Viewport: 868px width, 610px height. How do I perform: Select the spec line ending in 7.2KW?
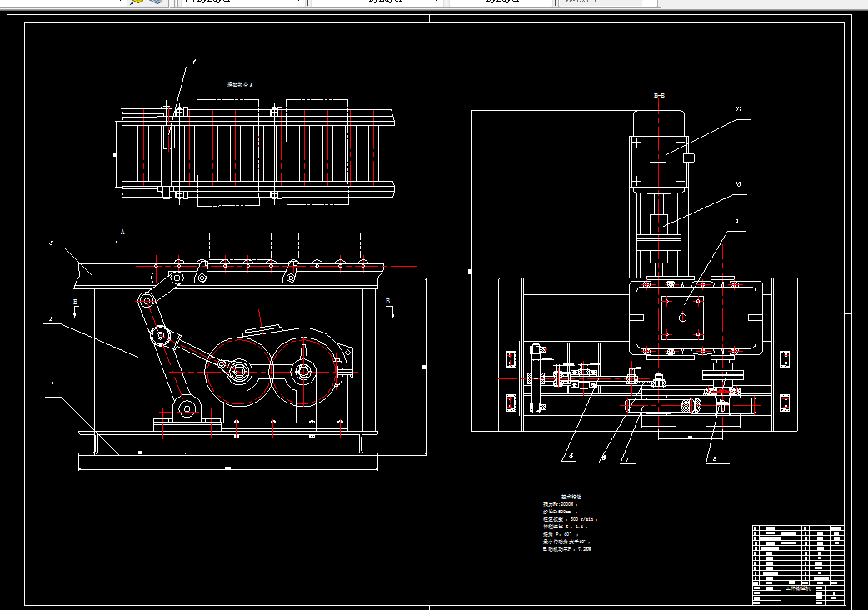click(566, 549)
